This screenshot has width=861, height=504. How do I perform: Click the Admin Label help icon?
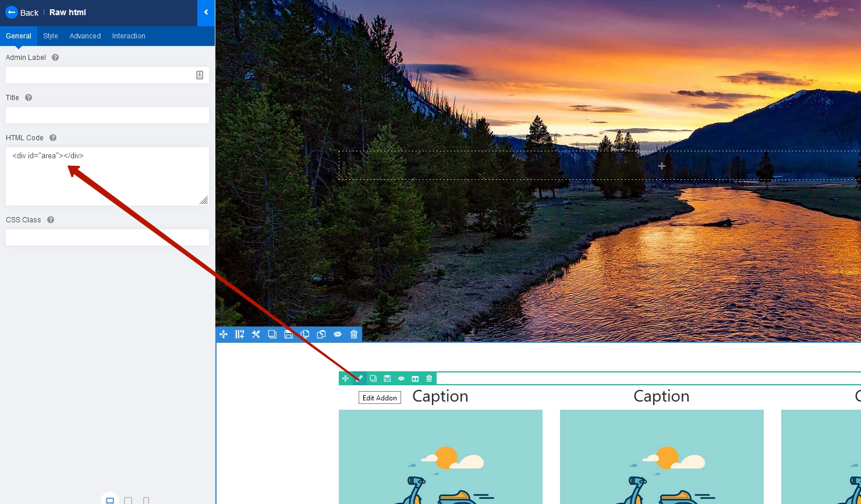coord(55,58)
